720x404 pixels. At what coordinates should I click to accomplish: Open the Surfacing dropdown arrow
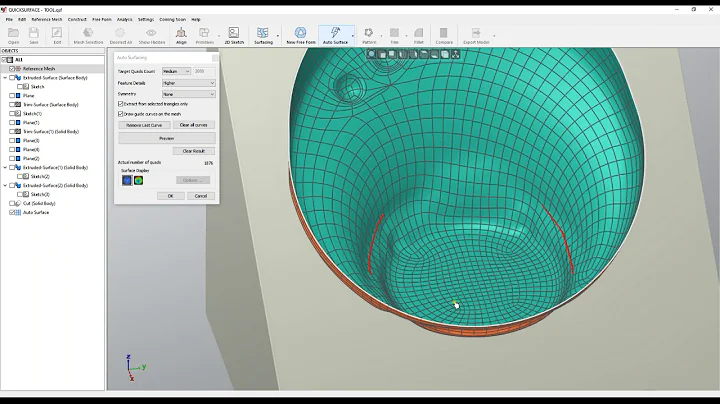[278, 36]
